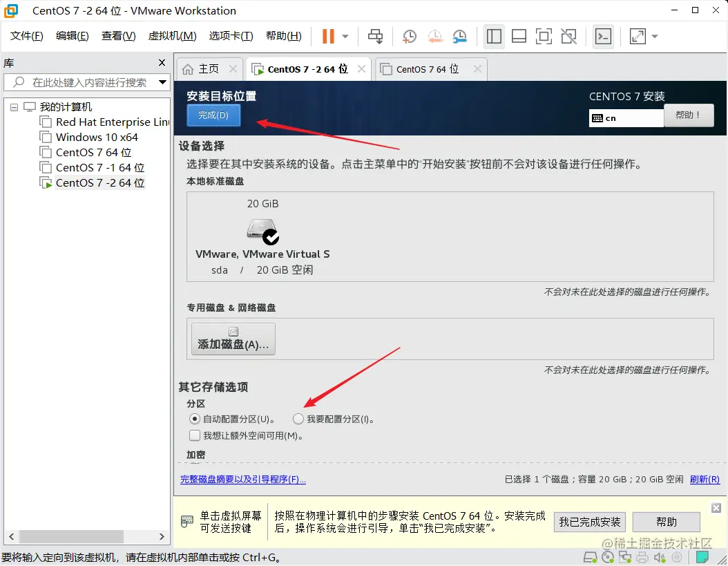Select CentOS 7 64 位 in library tree
The image size is (728, 566).
(x=93, y=153)
